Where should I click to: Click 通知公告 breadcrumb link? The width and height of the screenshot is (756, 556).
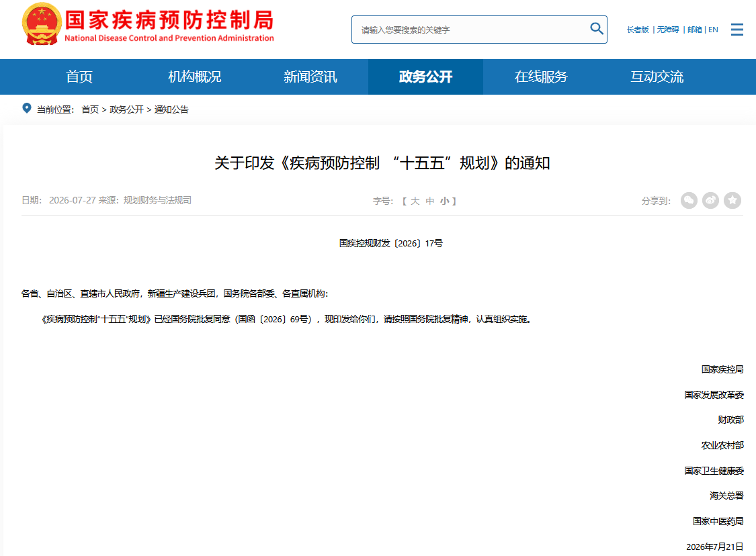[x=171, y=109]
